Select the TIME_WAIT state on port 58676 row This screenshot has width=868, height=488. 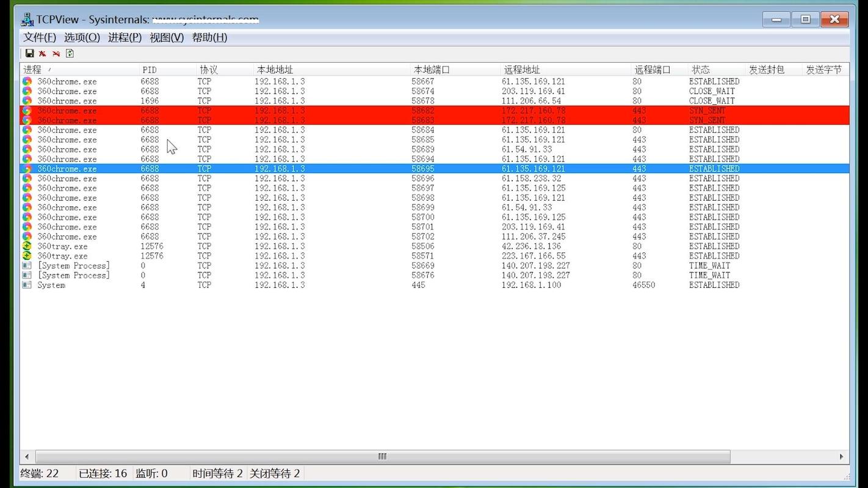pos(710,276)
